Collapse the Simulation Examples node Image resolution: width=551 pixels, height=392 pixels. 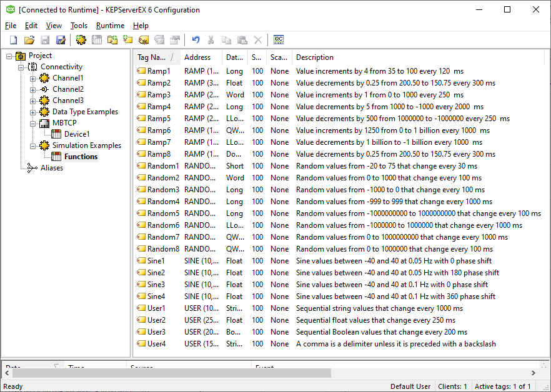32,146
